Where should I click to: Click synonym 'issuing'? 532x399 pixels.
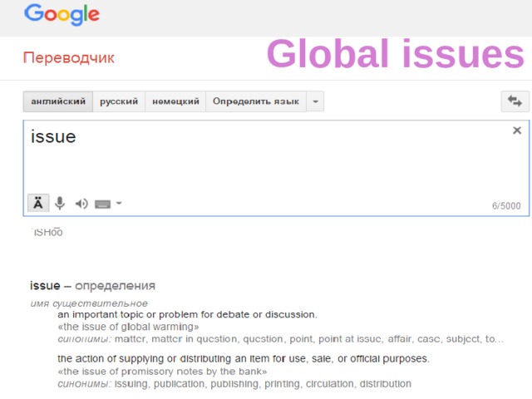[131, 384]
